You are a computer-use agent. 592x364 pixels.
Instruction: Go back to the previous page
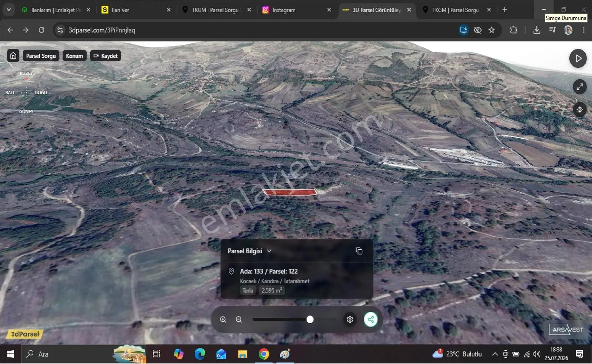(x=10, y=30)
